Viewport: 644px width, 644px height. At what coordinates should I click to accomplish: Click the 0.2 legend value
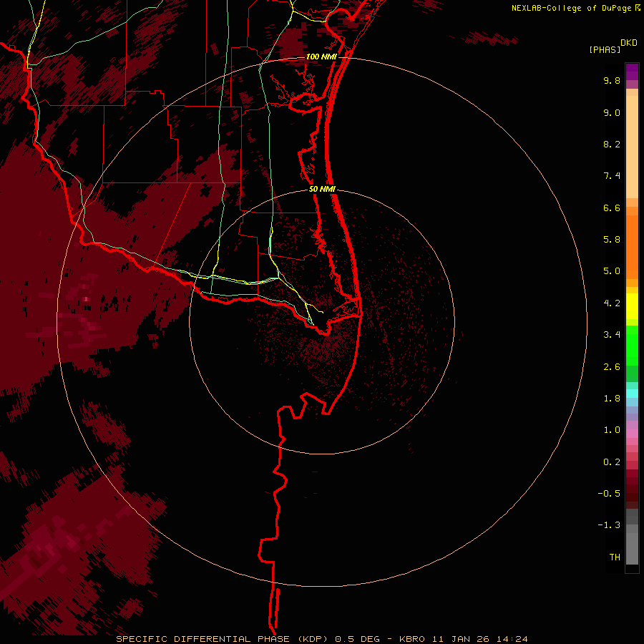(612, 462)
